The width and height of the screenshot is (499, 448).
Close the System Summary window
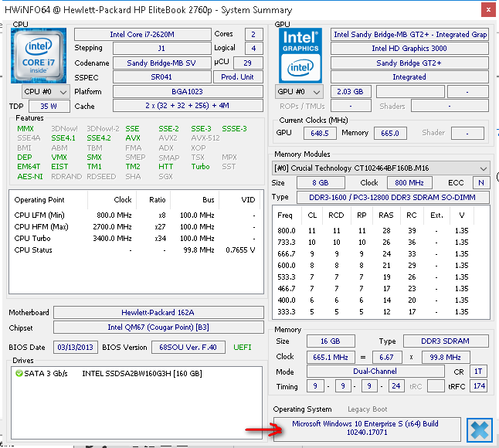[488, 10]
